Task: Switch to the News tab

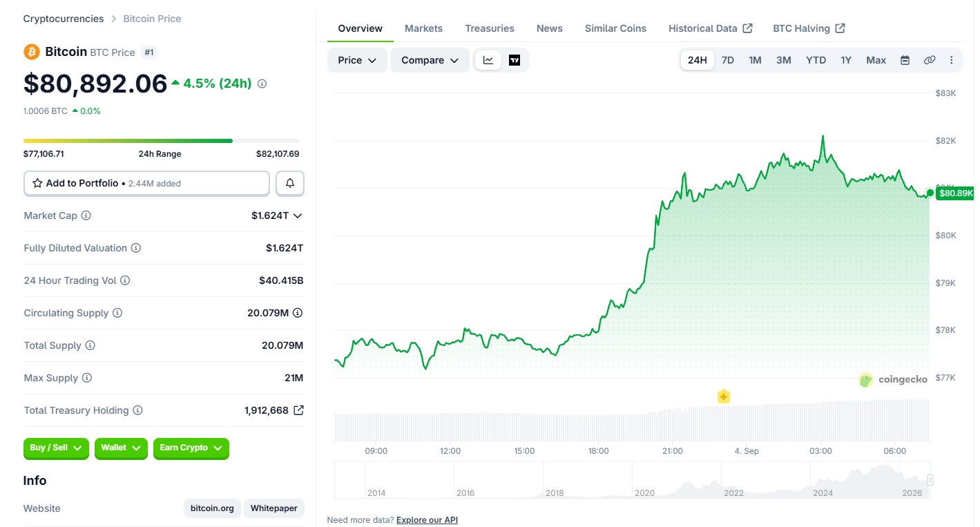Action: click(550, 28)
